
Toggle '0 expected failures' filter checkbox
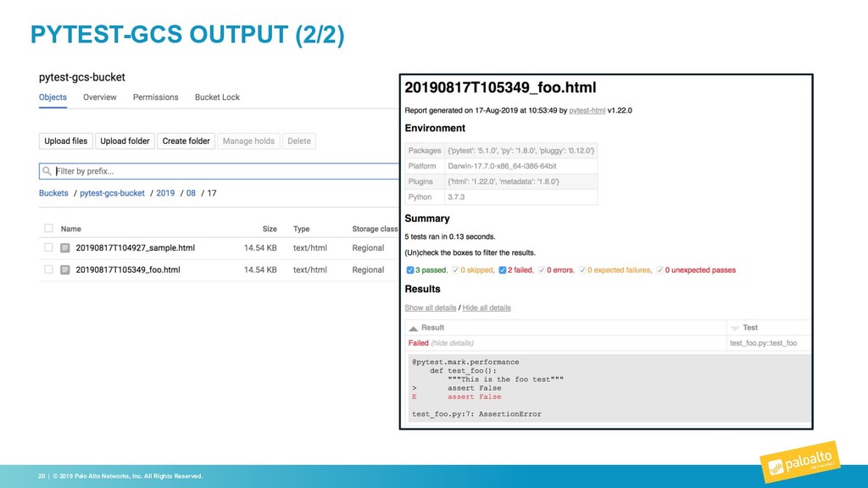click(582, 270)
